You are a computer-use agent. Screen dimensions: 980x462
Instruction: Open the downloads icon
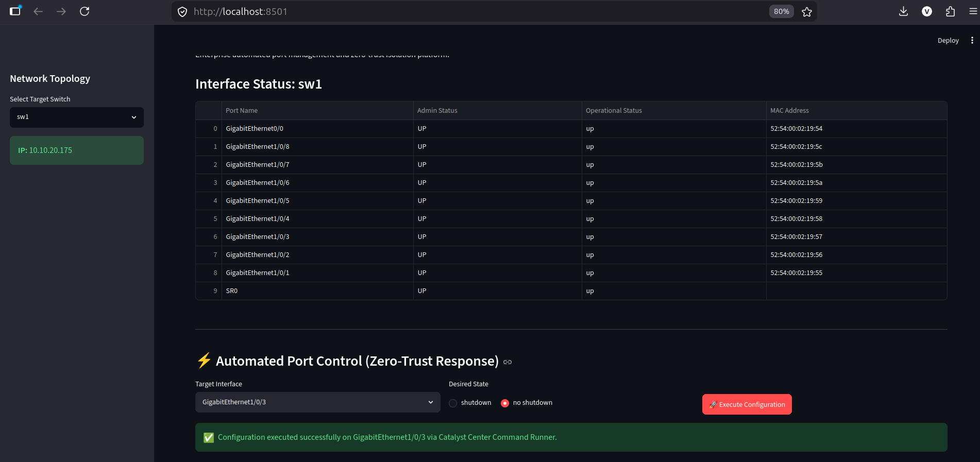tap(903, 11)
